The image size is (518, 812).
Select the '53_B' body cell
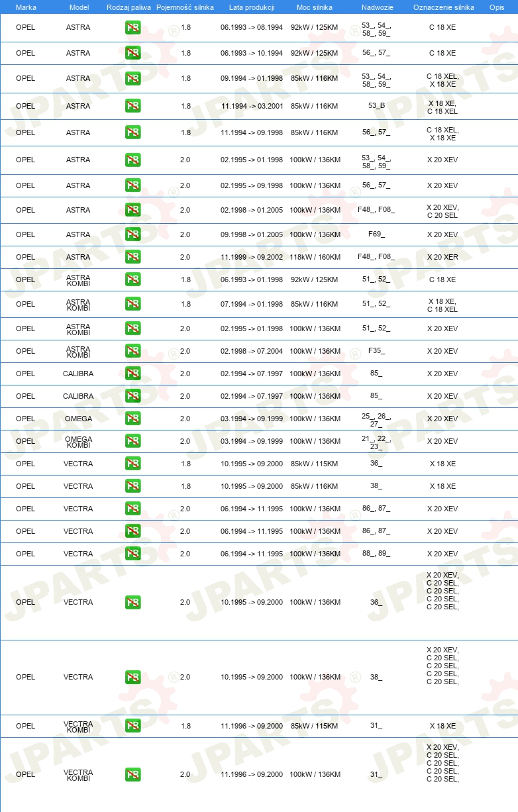(x=376, y=106)
